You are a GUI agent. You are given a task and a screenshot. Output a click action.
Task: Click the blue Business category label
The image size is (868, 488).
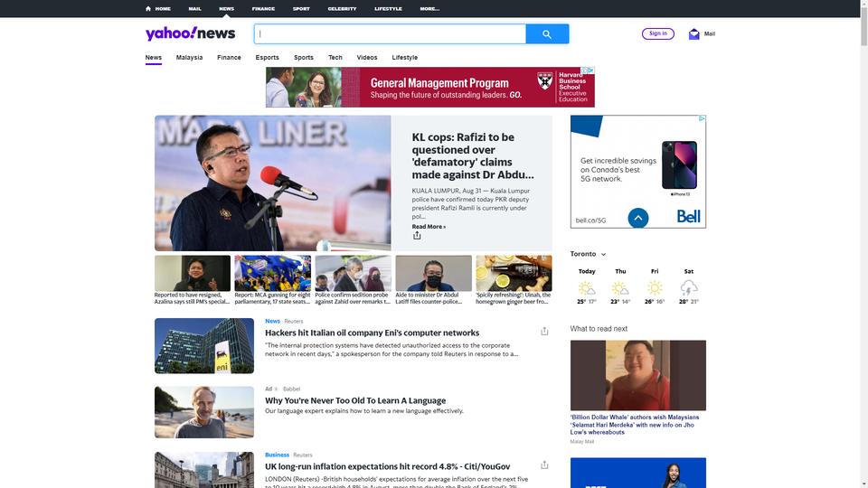[x=277, y=455]
